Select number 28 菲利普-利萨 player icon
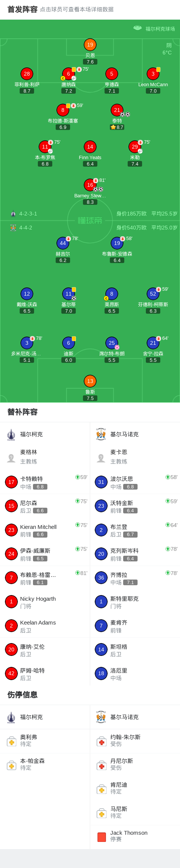Screen dimensions: 180x868 [x=27, y=74]
